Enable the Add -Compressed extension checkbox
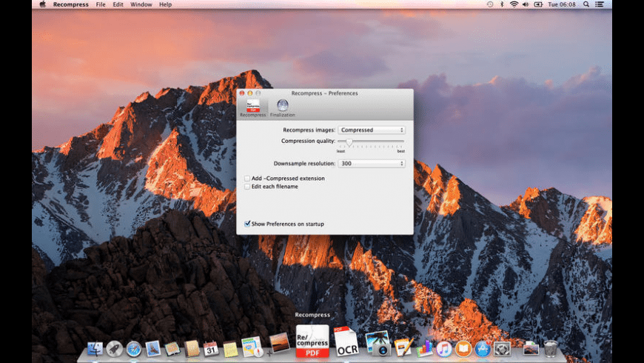Viewport: 644px width, 363px height. click(247, 179)
